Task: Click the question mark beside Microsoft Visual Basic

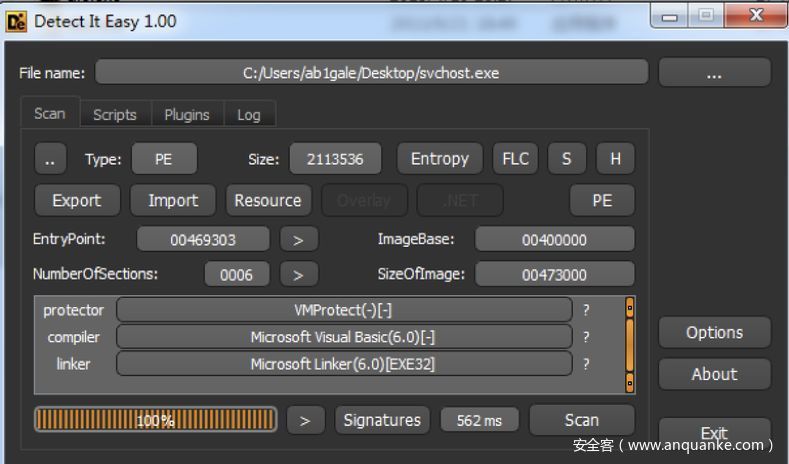Action: coord(587,337)
